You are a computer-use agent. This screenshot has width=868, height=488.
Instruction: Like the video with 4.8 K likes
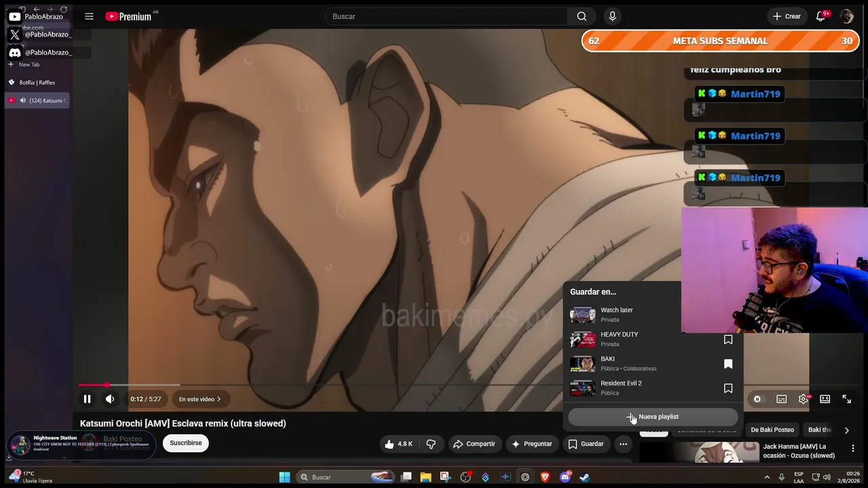[399, 444]
